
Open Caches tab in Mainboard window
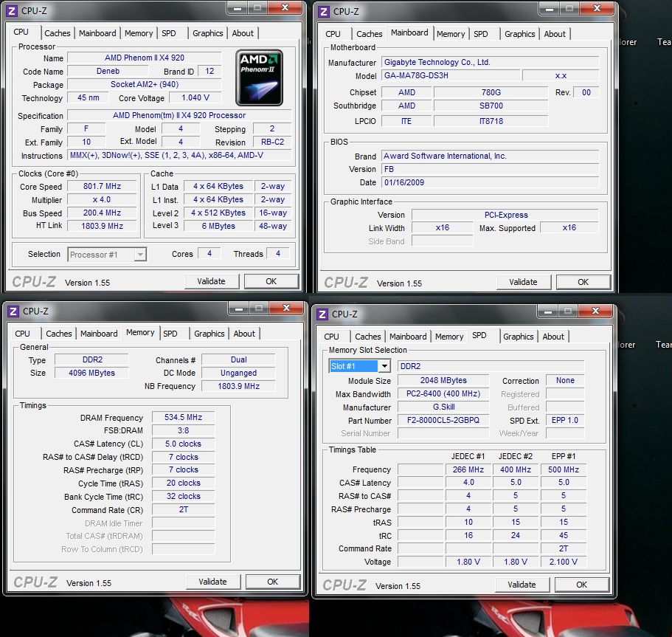click(x=369, y=34)
